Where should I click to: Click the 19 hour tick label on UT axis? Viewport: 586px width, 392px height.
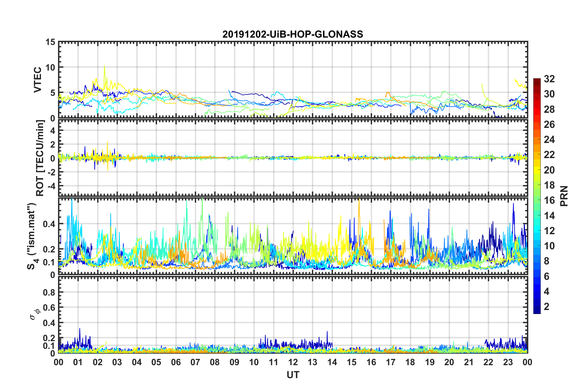[x=430, y=362]
